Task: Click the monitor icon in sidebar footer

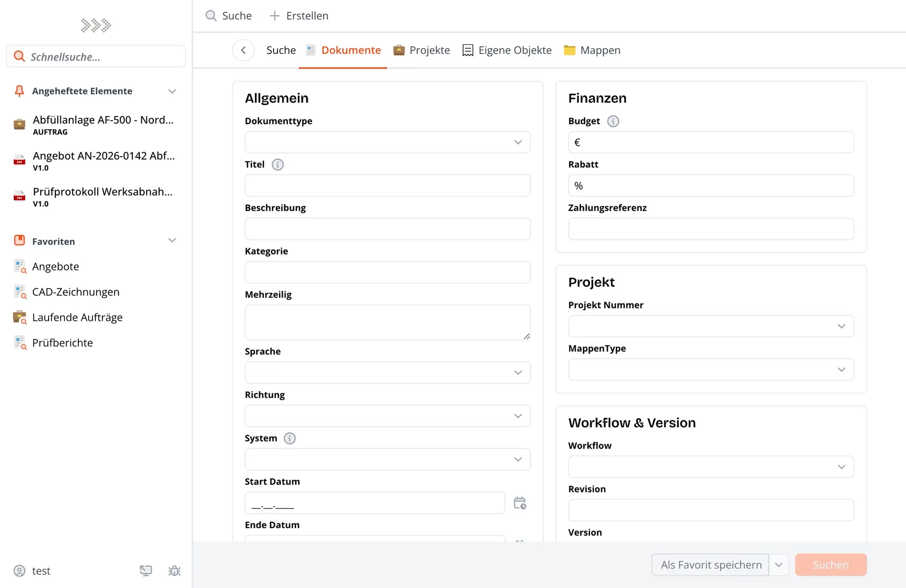Action: pyautogui.click(x=146, y=571)
